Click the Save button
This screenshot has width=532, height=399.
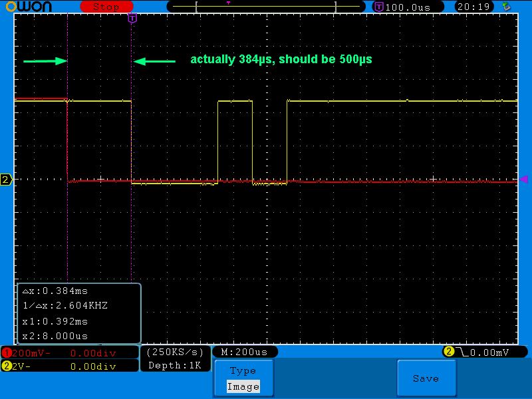[x=426, y=378]
